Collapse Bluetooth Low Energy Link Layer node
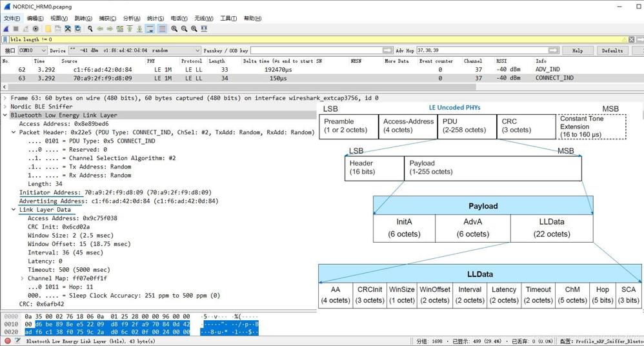 point(5,116)
